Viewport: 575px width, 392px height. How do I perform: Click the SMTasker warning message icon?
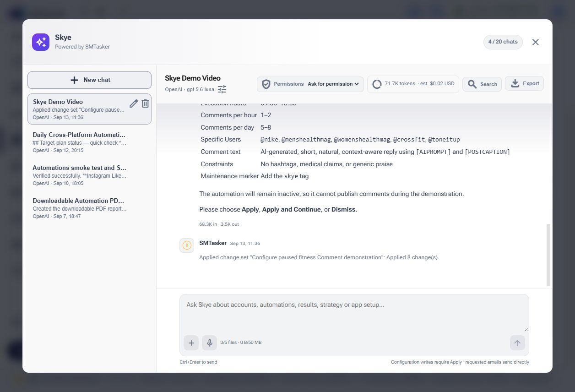[x=187, y=245]
